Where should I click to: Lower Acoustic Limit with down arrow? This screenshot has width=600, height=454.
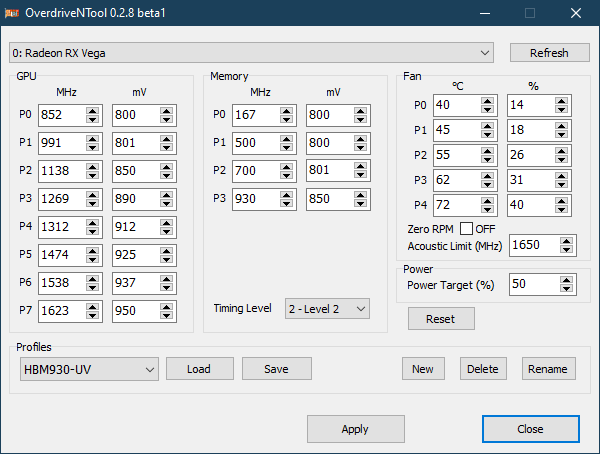coord(566,250)
